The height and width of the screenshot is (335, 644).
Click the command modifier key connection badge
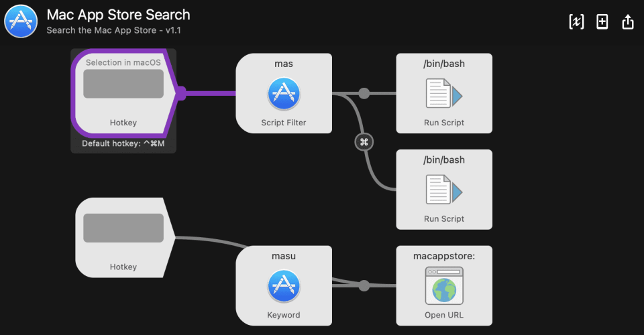(364, 141)
